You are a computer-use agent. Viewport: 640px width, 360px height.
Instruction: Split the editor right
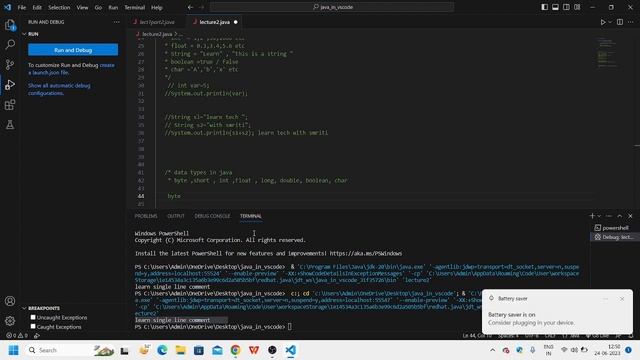[x=620, y=22]
